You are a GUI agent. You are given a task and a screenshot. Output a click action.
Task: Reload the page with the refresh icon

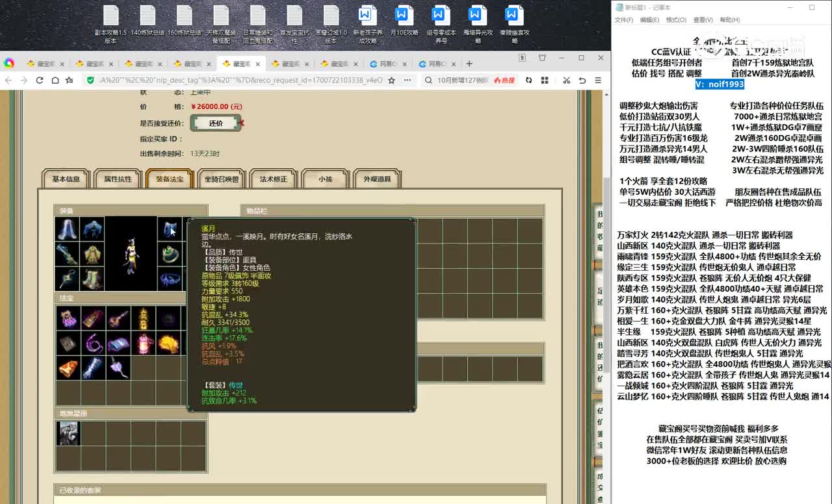click(x=40, y=80)
